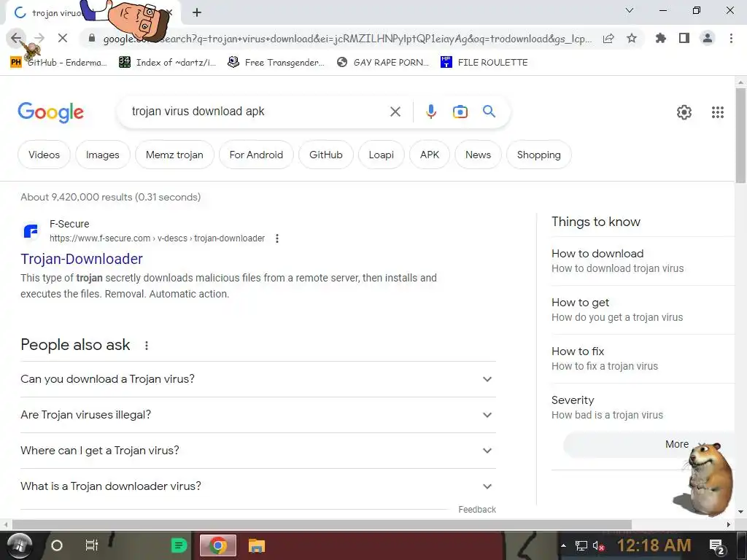This screenshot has height=560, width=747.
Task: Select the APK filter chip
Action: [430, 155]
